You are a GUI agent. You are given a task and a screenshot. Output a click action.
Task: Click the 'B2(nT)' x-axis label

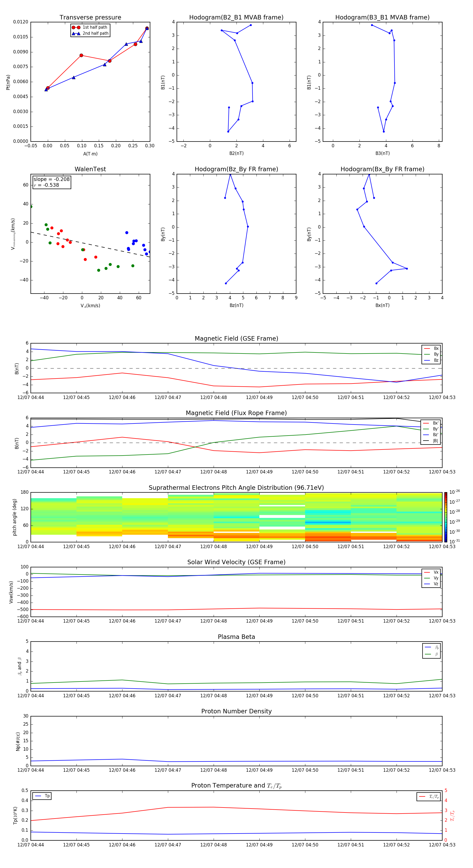click(236, 153)
